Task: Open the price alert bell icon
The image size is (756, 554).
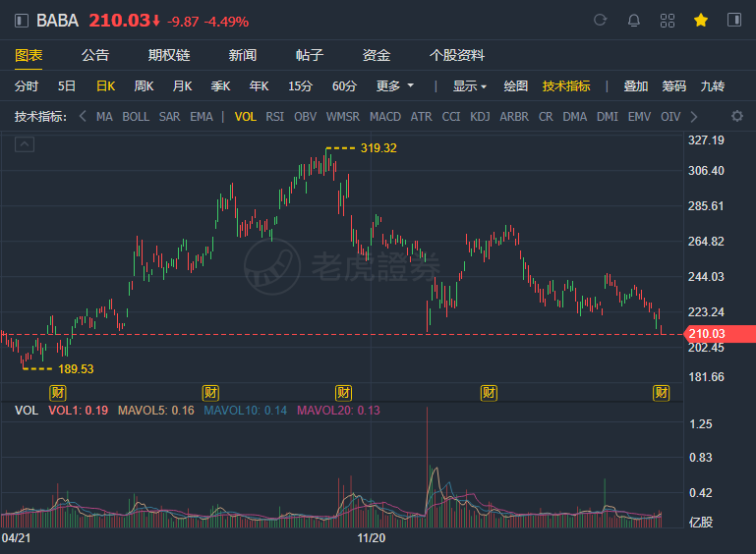Action: 634,21
